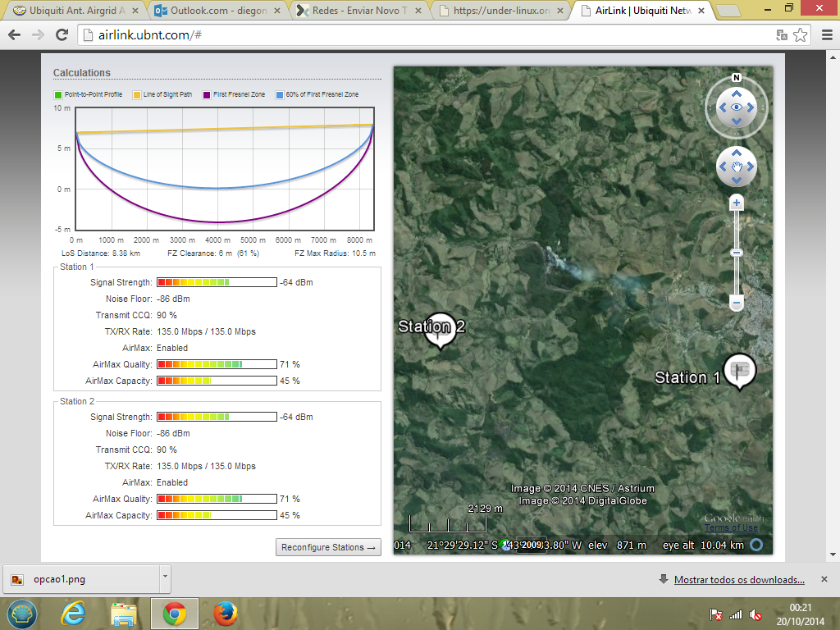Image resolution: width=840 pixels, height=630 pixels.
Task: Open File Explorer from taskbar
Action: [124, 614]
